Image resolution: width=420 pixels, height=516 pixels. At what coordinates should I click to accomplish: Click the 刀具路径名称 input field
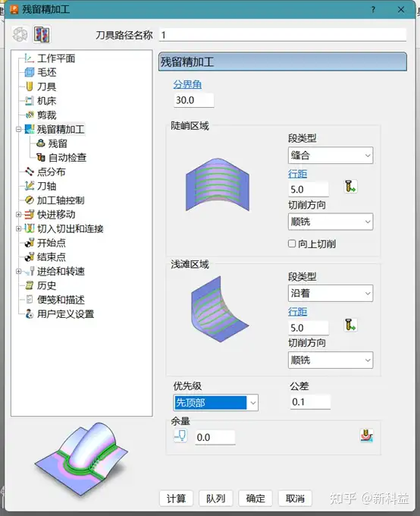(283, 35)
